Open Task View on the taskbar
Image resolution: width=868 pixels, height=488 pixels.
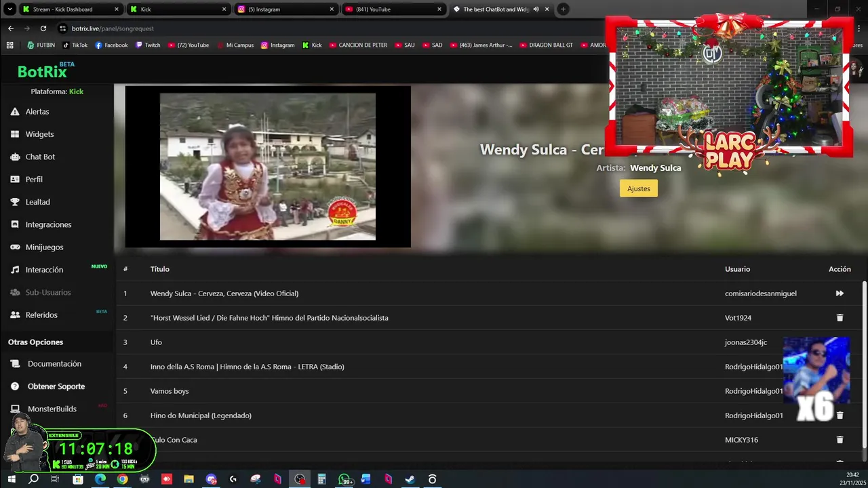coord(56,479)
